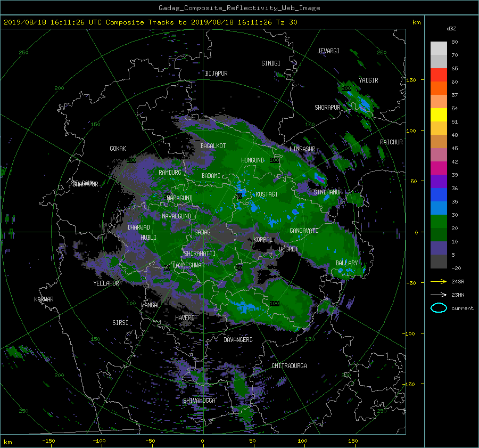Click the HUBLI city label
This screenshot has height=448, width=479.
[148, 237]
